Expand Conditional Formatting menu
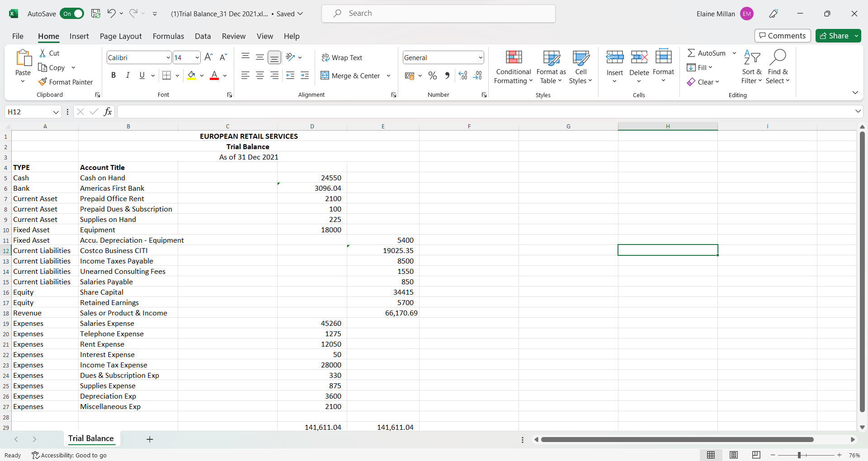868x461 pixels. (x=513, y=76)
